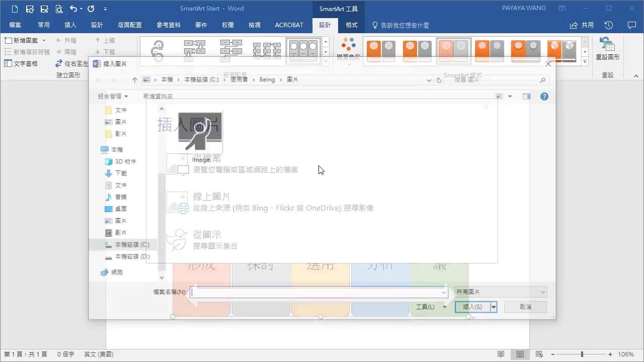Screen dimensions: 644x362
Task: Click the blue help question mark icon
Action: click(544, 96)
